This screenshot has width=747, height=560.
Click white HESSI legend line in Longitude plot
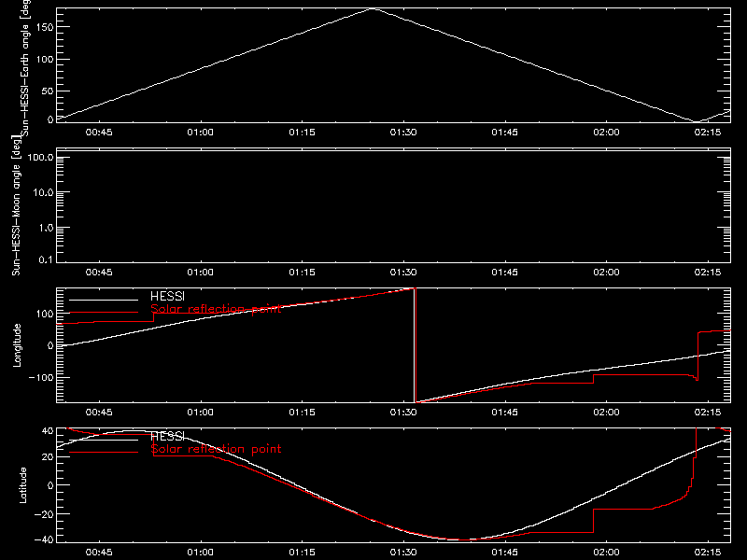tap(104, 300)
